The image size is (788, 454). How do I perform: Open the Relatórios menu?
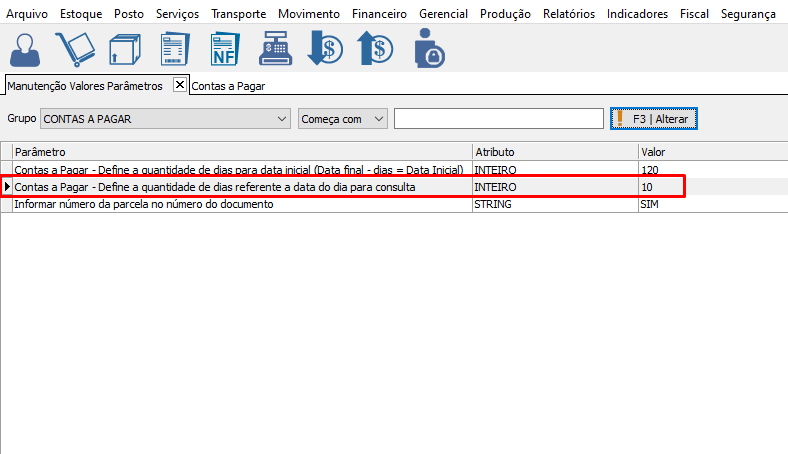coord(569,14)
